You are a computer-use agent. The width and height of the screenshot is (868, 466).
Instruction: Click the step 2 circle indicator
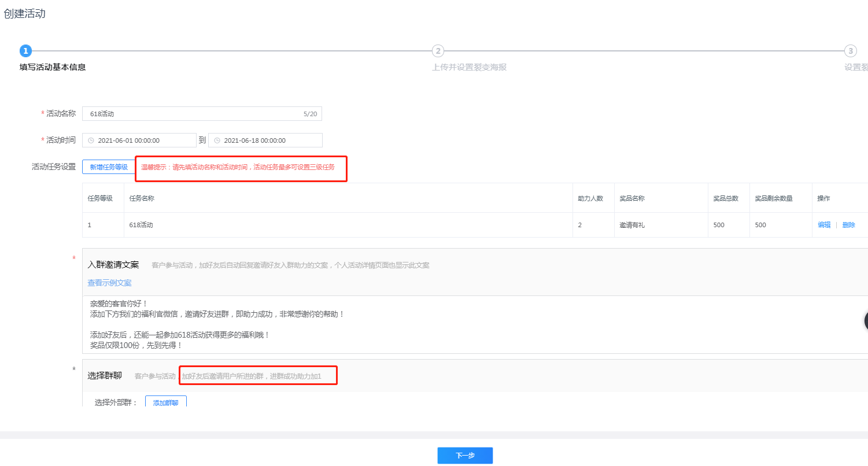click(438, 51)
